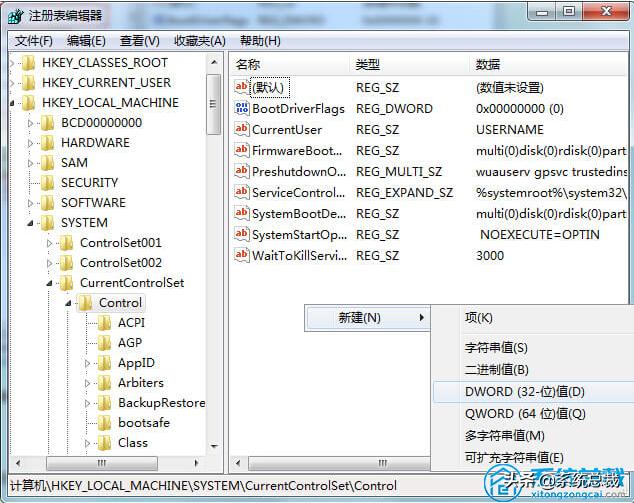This screenshot has height=503, width=634.
Task: Click the binary icon of BootDriverFlags value
Action: click(241, 108)
